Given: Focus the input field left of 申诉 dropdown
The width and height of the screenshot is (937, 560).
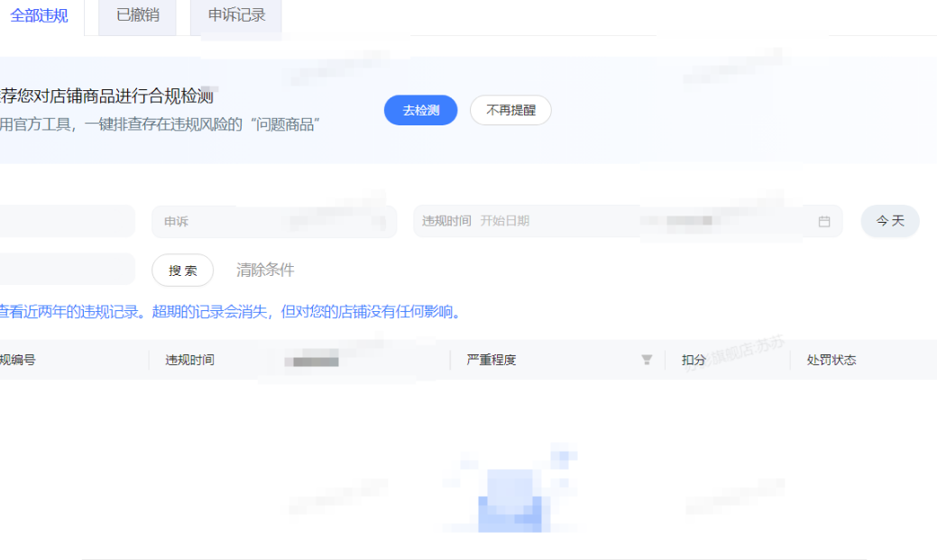Looking at the screenshot, I should point(65,221).
